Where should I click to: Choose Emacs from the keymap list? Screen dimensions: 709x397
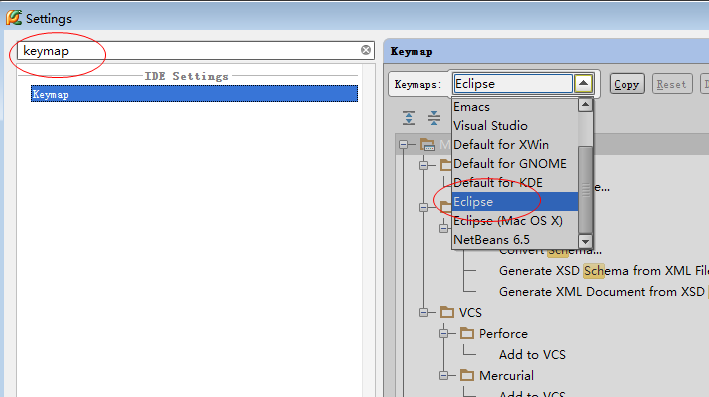pos(515,107)
